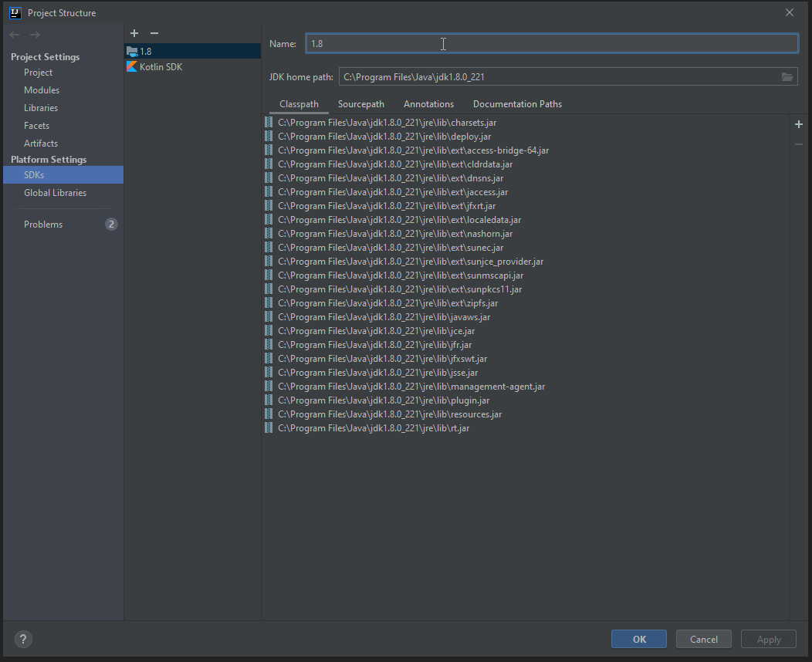Image resolution: width=812 pixels, height=662 pixels.
Task: Click the plus icon to add a new SDK
Action: point(134,33)
